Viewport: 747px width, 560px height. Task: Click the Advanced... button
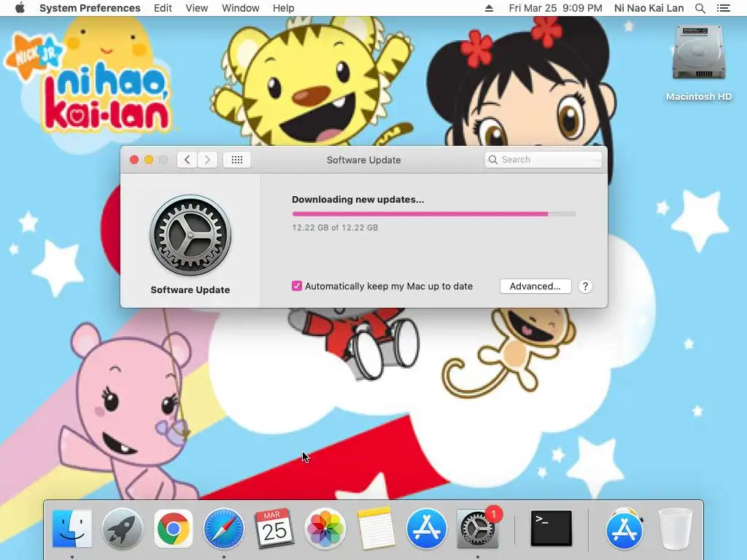click(x=535, y=286)
